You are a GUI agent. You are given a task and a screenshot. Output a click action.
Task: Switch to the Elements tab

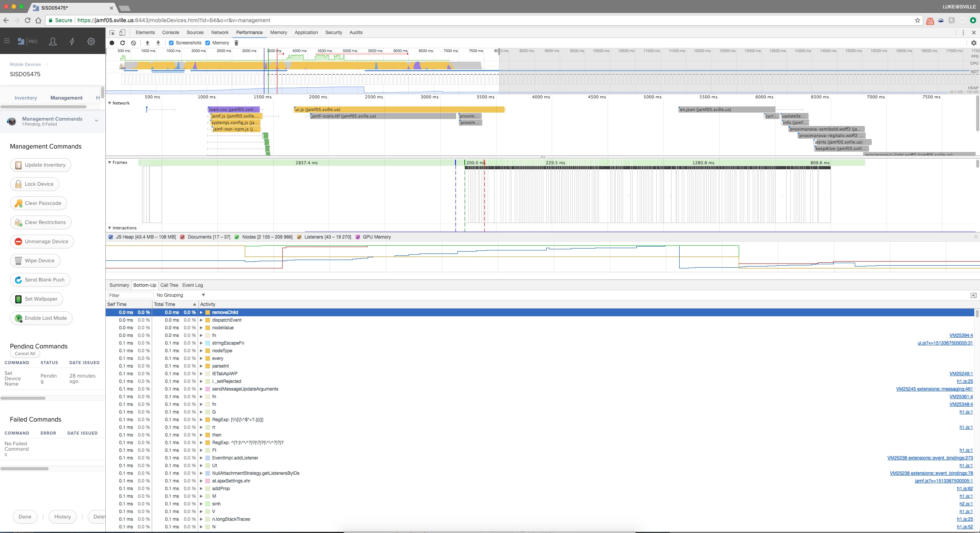[145, 33]
